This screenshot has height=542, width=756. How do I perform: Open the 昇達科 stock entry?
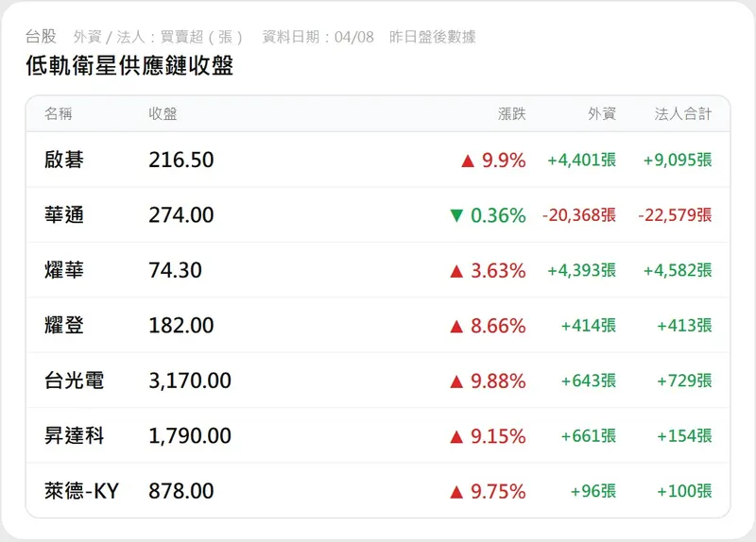tap(74, 436)
